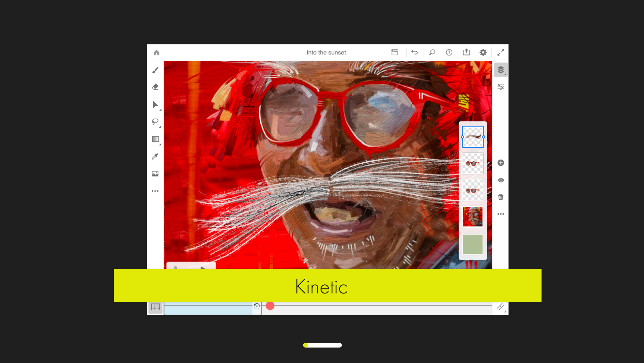Undo the last action
The image size is (644, 363).
coord(414,52)
